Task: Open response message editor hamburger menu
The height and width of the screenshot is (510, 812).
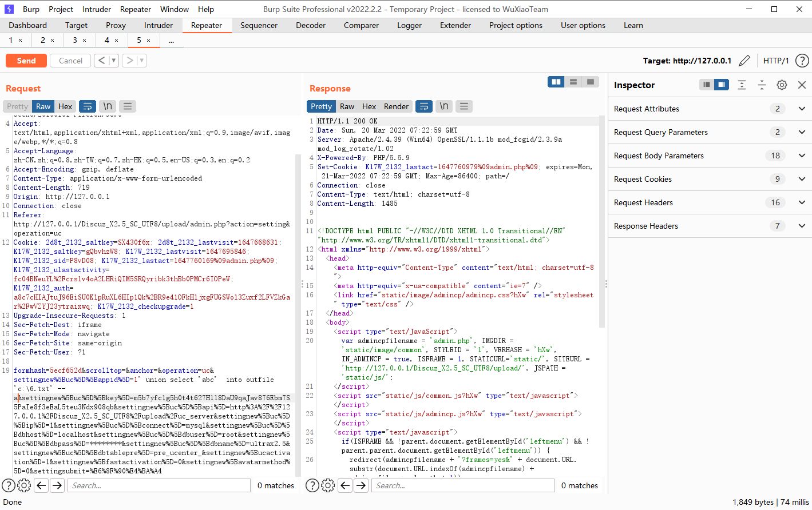Action: tap(464, 106)
